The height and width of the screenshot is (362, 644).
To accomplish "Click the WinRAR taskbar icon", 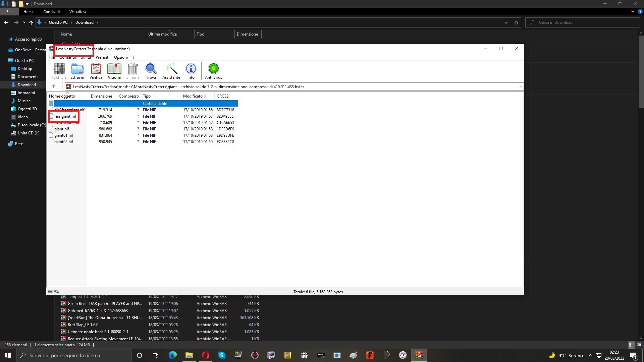I will tap(419, 355).
